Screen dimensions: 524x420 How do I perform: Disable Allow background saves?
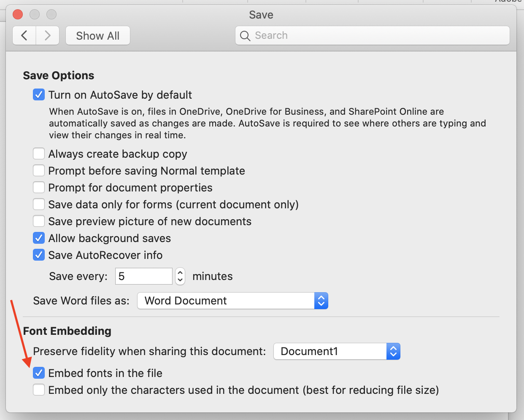[x=39, y=238]
